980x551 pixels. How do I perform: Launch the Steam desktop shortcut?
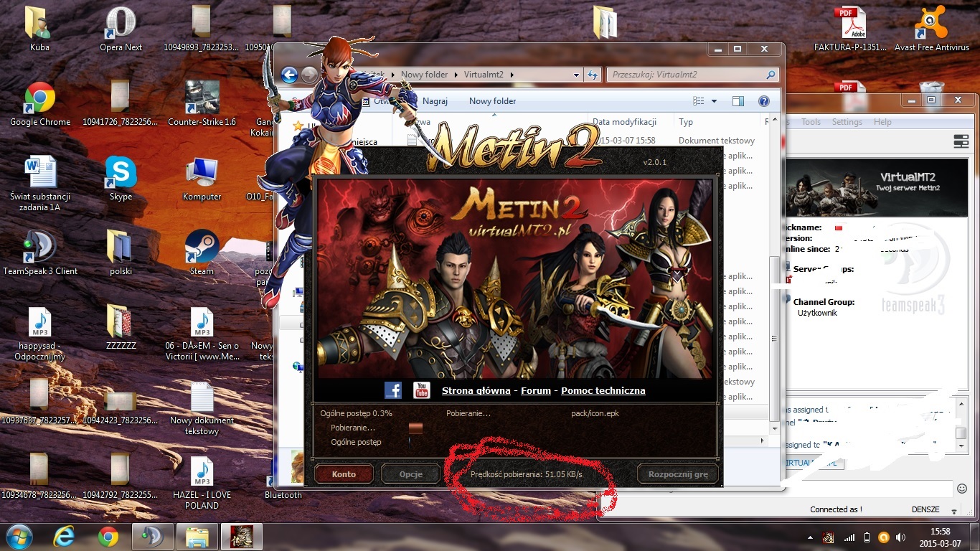click(202, 254)
